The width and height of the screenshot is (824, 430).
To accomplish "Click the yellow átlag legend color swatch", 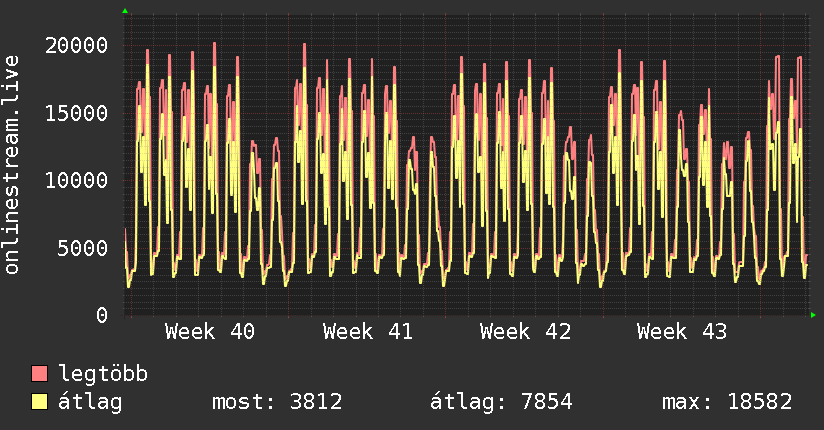I will [x=39, y=401].
